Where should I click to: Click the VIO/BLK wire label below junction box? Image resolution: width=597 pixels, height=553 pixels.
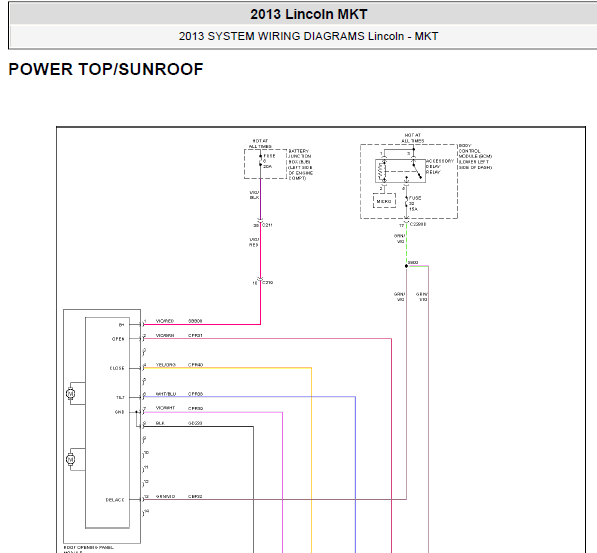pyautogui.click(x=254, y=195)
